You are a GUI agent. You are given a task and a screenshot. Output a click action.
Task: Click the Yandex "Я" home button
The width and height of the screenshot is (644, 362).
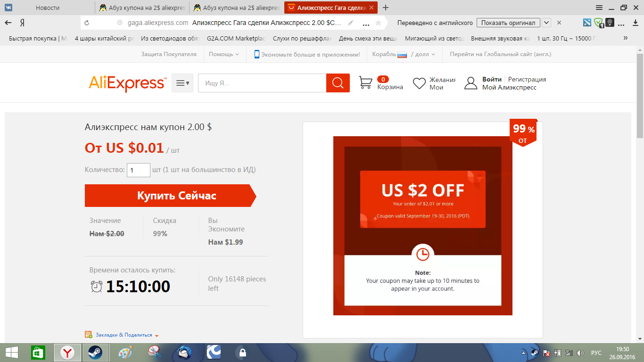(22, 23)
